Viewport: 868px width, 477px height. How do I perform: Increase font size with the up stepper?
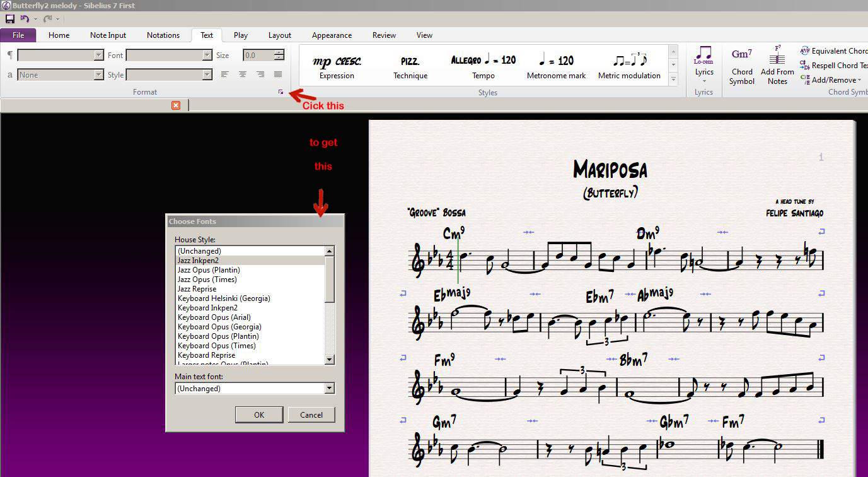pyautogui.click(x=279, y=53)
